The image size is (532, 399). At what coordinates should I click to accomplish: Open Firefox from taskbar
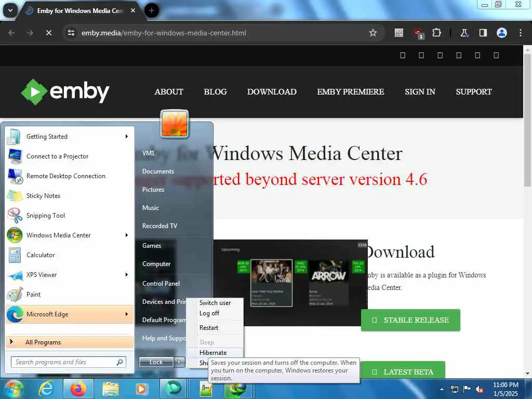click(78, 389)
